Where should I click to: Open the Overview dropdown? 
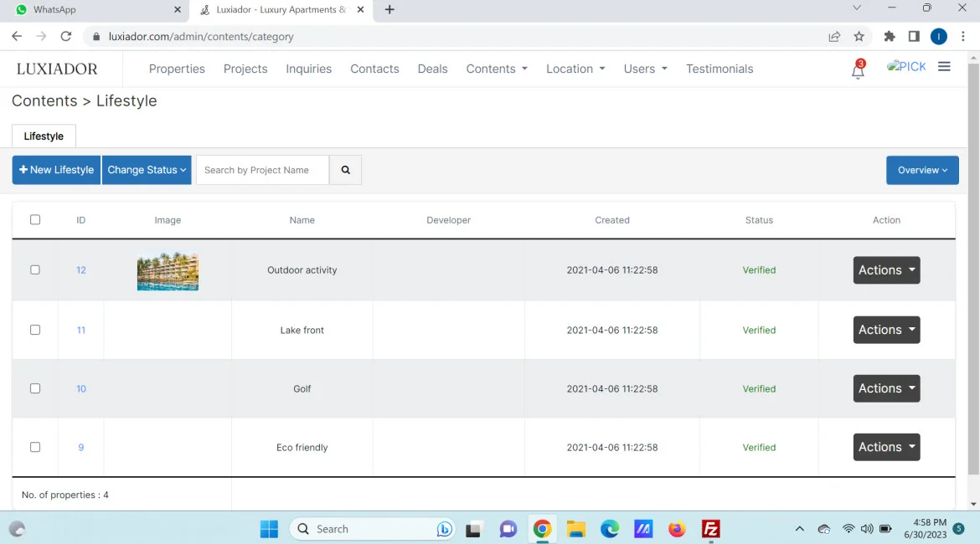pos(922,170)
